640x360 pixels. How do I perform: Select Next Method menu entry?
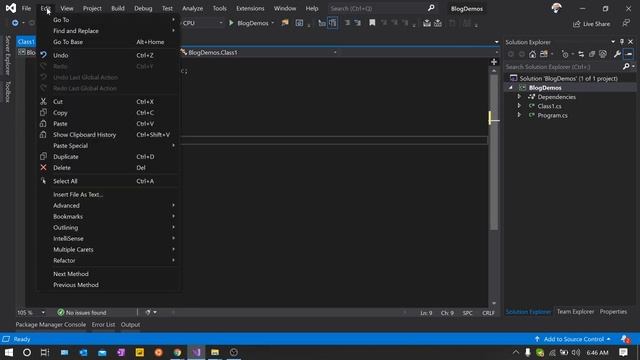click(108, 274)
